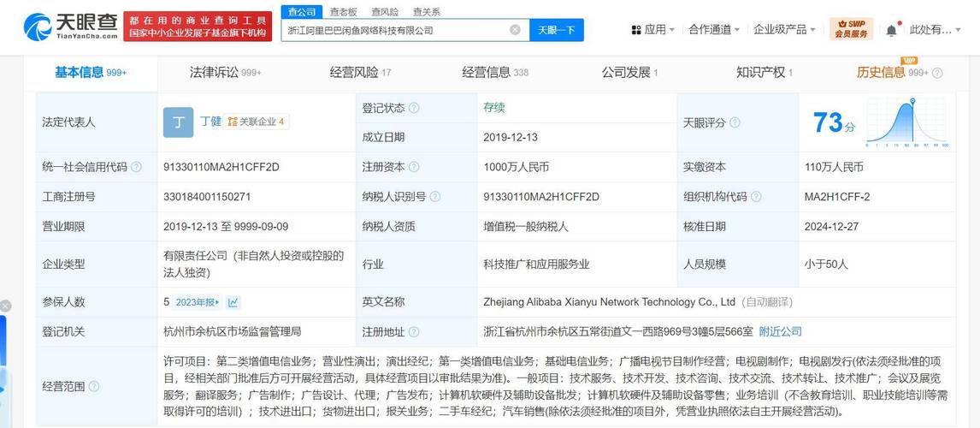Open the 此处有… account dropdown

[x=935, y=29]
